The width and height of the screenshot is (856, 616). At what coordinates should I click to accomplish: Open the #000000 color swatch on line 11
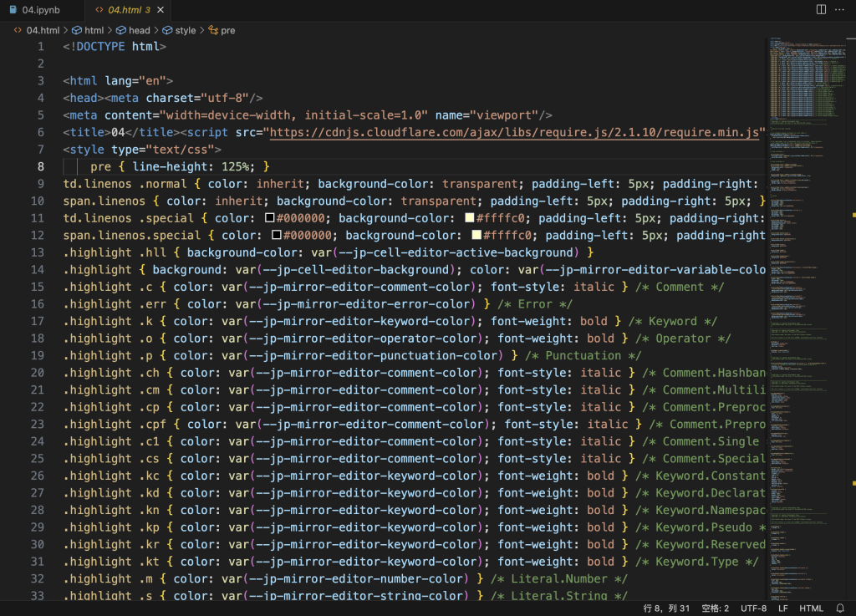(270, 217)
